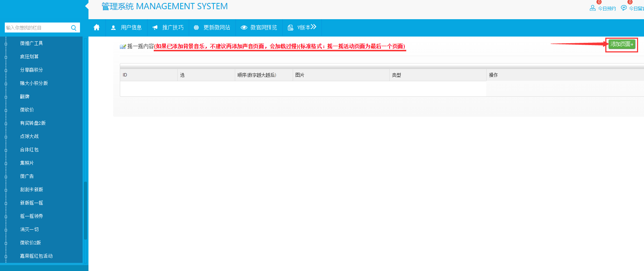644x271 pixels.
Task: Open the 用户信息 menu item
Action: [131, 28]
